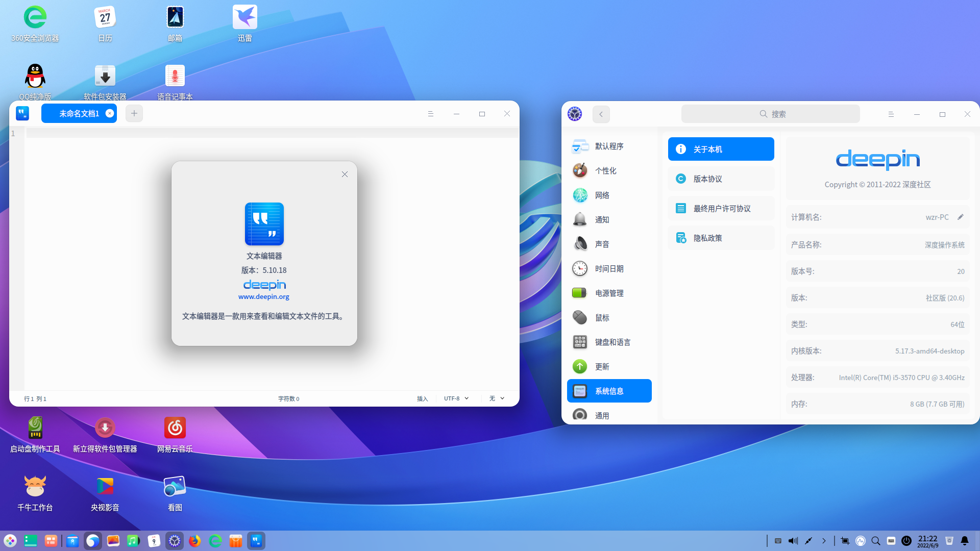This screenshot has height=551, width=980.
Task: Click the volume icon in the system tray
Action: point(793,541)
